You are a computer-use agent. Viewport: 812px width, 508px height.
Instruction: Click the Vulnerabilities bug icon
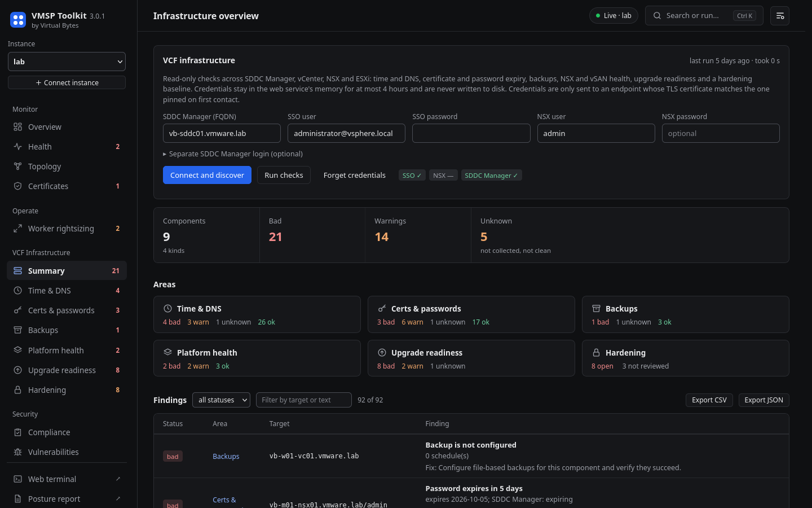(x=18, y=452)
